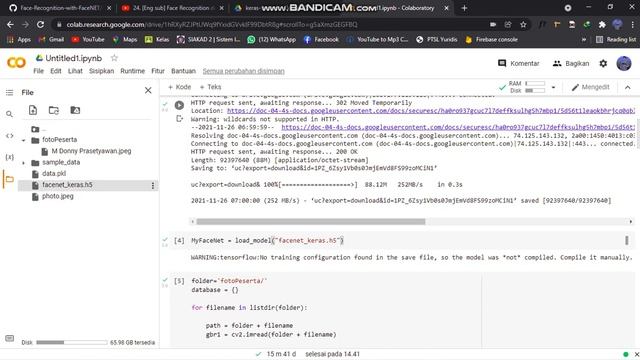Go back in browser history

10,24
